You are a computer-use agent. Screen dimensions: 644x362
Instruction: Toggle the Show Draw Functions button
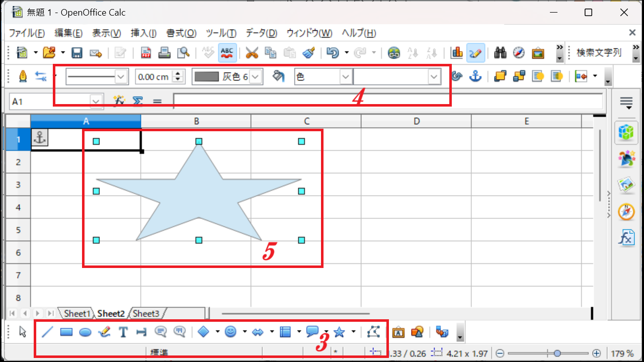[x=475, y=52]
